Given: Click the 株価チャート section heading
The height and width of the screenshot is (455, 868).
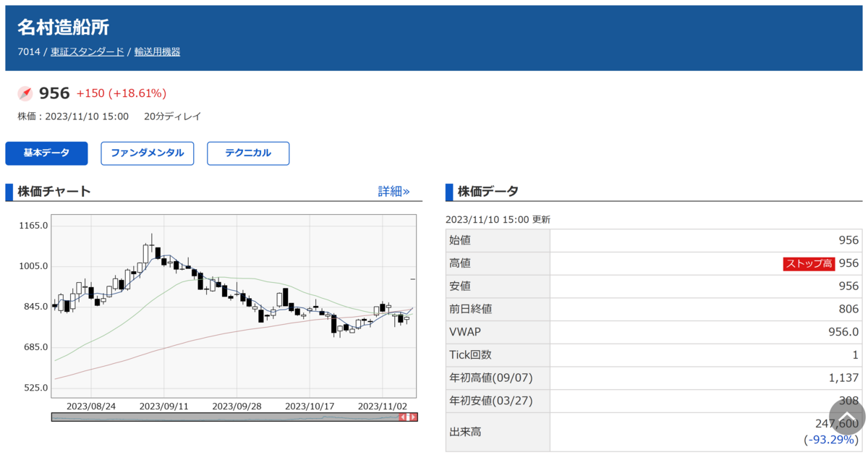Looking at the screenshot, I should 54,192.
